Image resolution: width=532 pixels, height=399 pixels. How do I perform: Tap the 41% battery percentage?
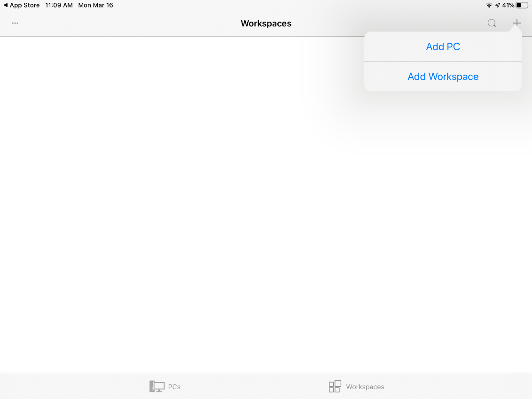tap(508, 5)
